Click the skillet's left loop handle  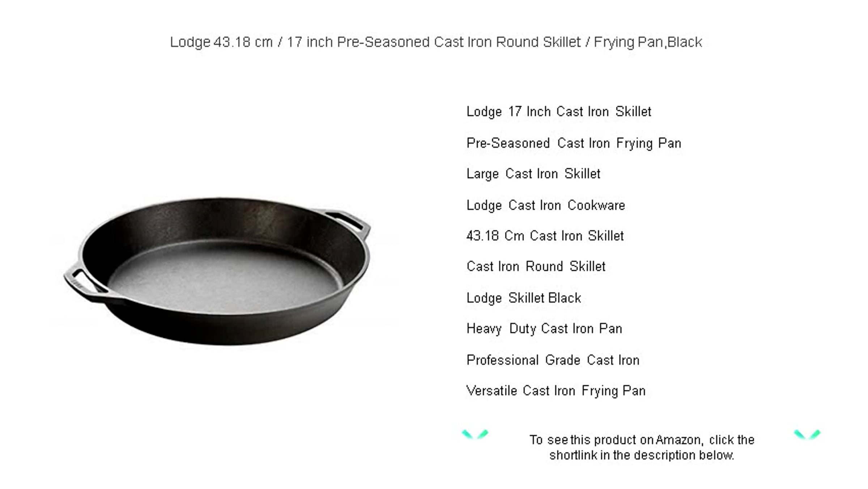[84, 282]
